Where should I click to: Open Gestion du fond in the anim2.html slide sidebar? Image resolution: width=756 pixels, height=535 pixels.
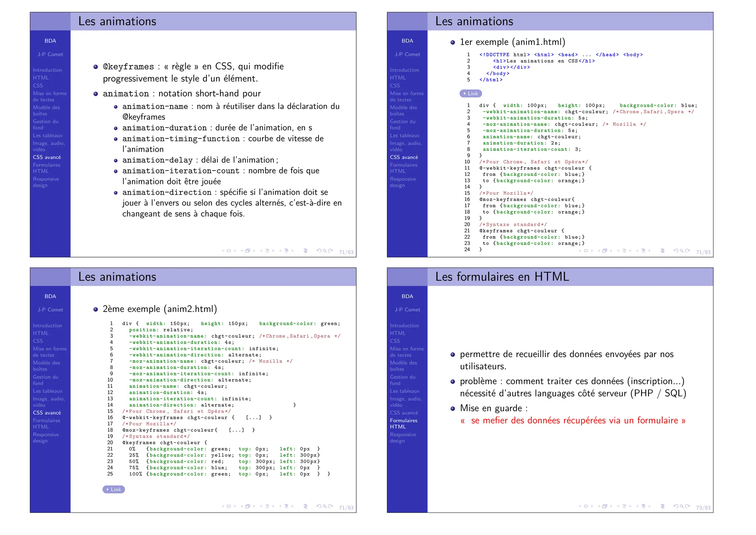point(45,380)
